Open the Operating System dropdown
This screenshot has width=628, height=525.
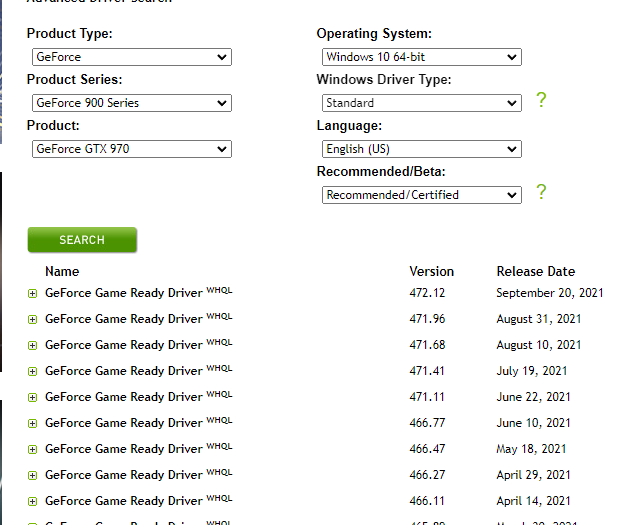coord(422,57)
